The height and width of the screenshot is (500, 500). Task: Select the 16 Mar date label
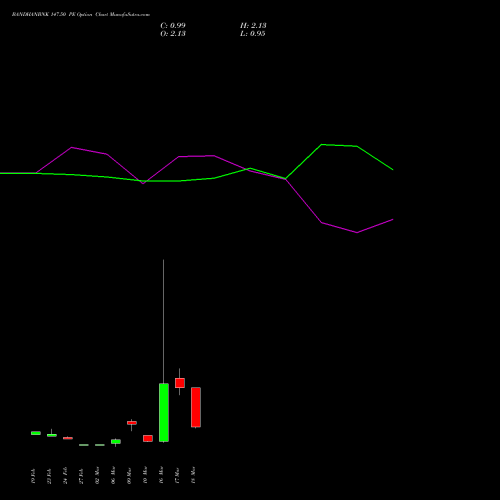(161, 475)
